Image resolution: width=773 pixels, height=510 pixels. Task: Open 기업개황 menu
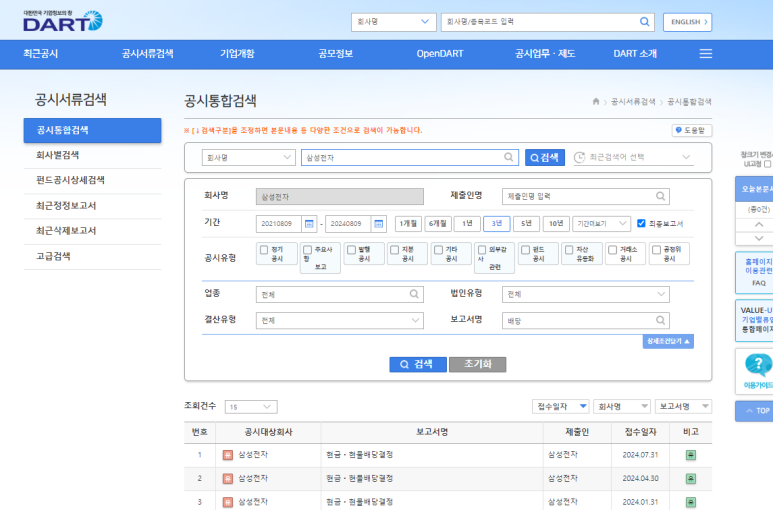point(237,54)
